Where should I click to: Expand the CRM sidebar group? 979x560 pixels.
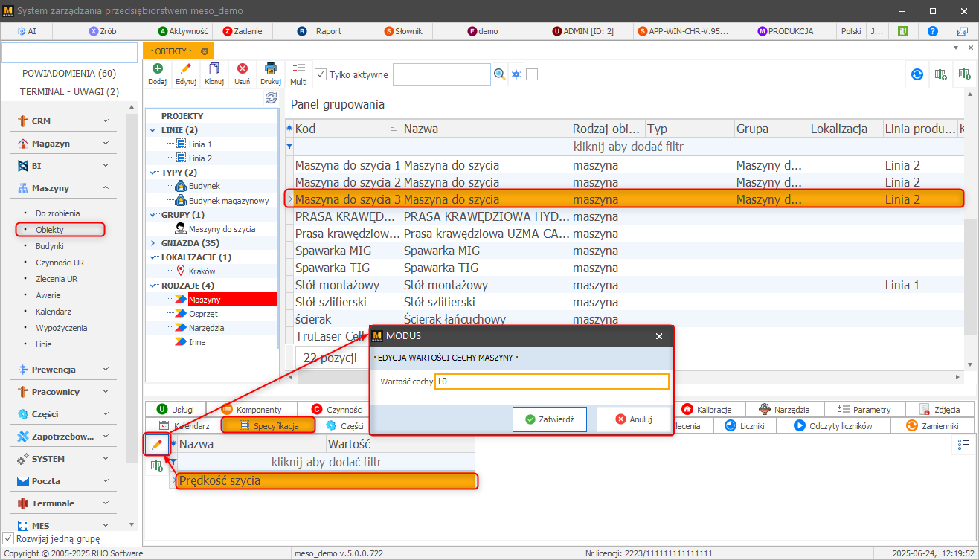[x=63, y=121]
